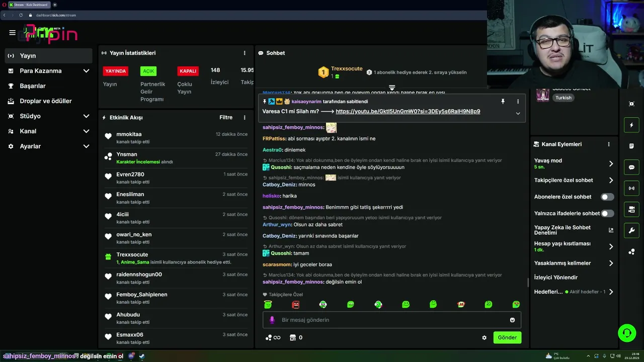Click the Turkish language tag

point(563,98)
